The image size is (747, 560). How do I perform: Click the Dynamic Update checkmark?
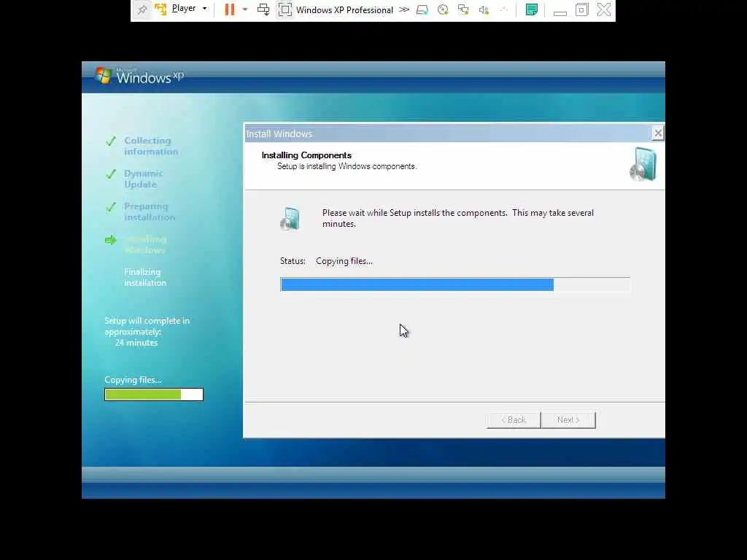(x=111, y=174)
